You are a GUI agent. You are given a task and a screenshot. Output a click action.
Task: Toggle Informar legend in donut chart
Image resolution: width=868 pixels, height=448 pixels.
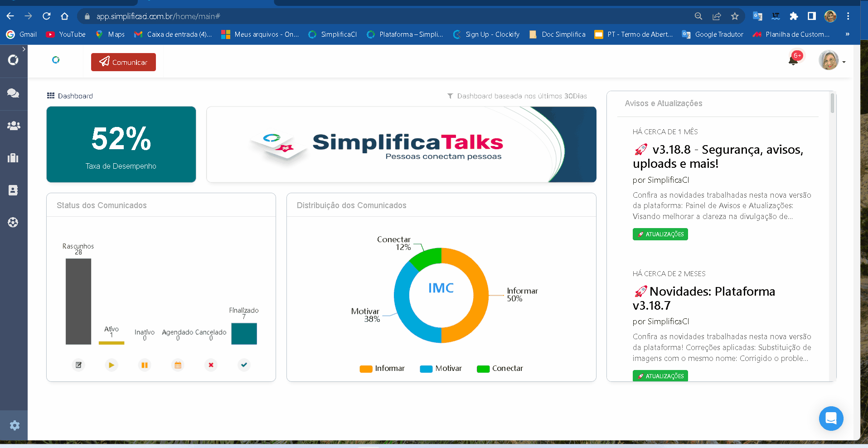pyautogui.click(x=382, y=369)
